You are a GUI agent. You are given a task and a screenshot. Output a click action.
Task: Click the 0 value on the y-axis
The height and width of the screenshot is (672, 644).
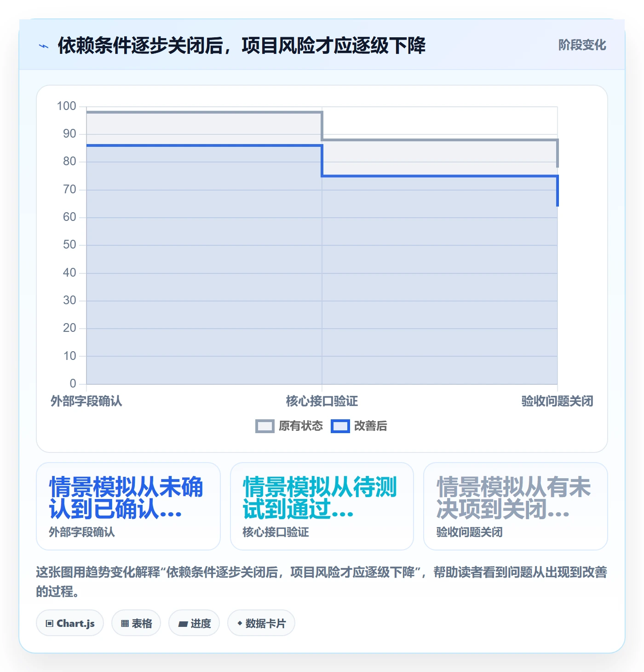pos(73,384)
